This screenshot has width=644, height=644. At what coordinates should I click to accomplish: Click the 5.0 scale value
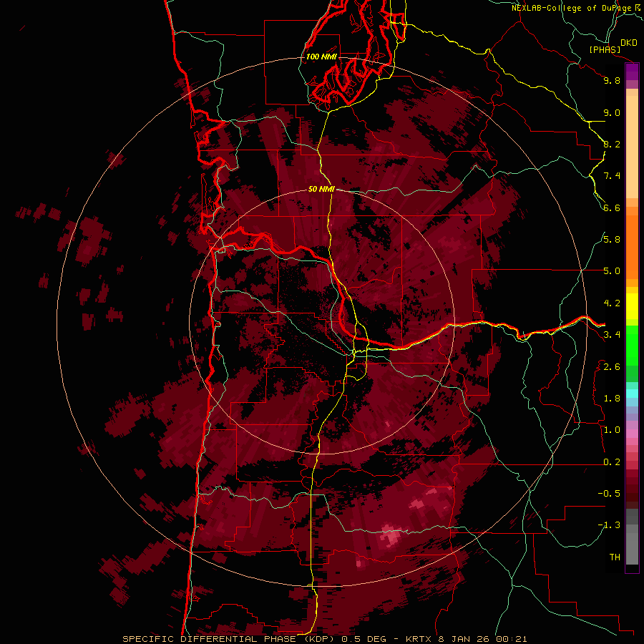point(612,271)
